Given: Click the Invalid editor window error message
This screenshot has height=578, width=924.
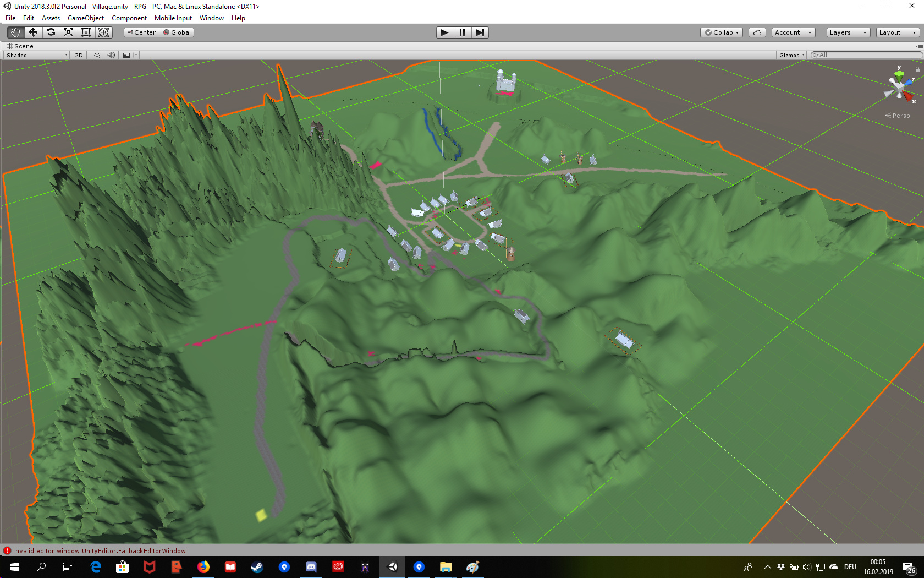Looking at the screenshot, I should [99, 551].
